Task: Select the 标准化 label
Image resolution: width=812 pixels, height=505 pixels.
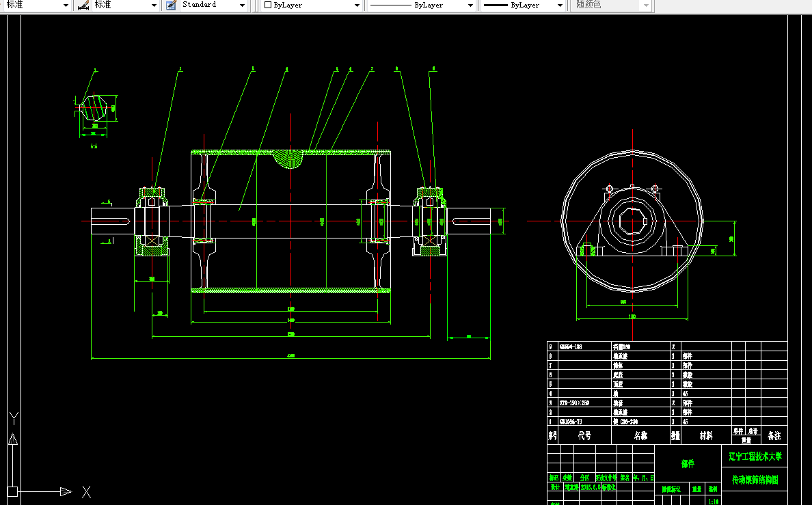Action: 608,487
